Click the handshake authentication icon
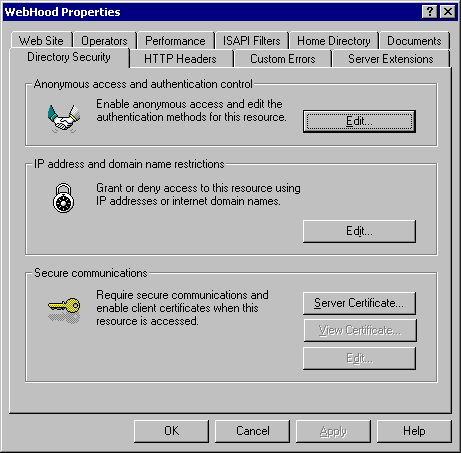The image size is (461, 453). (x=64, y=118)
